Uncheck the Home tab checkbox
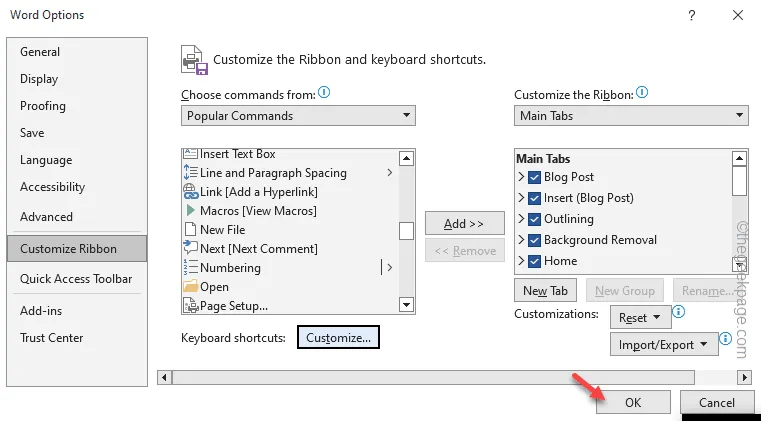Screen dimensions: 761x421 (x=534, y=261)
